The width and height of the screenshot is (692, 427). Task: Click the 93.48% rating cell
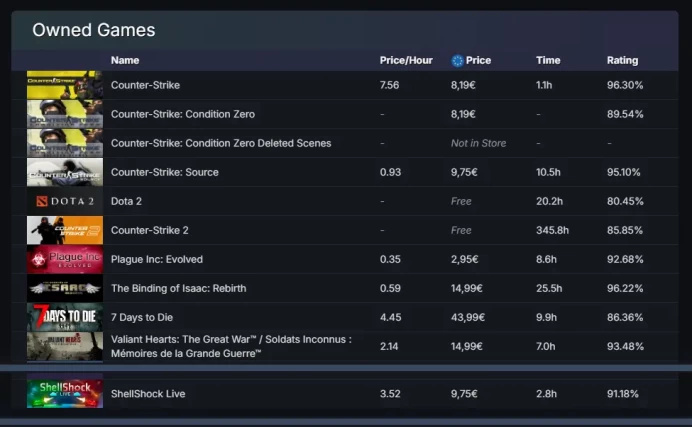625,347
